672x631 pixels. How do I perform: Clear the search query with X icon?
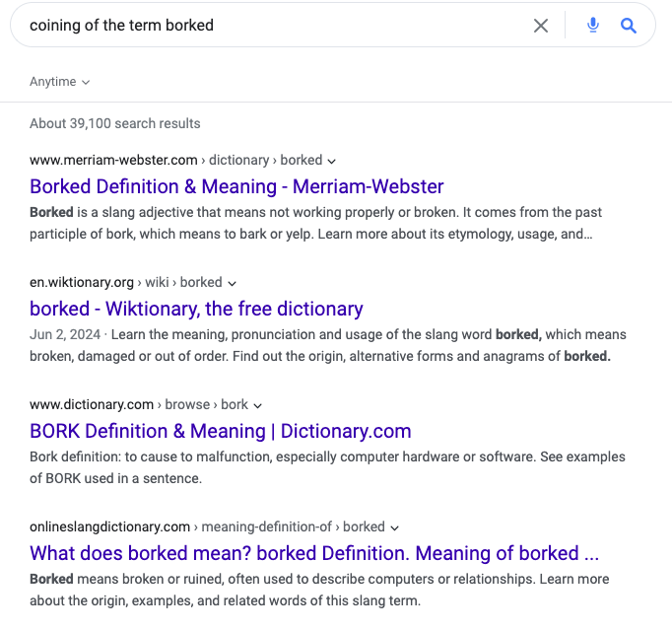tap(541, 26)
